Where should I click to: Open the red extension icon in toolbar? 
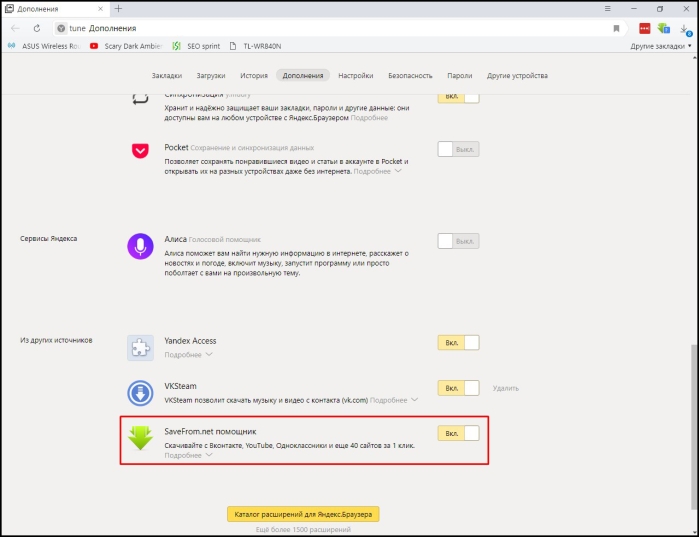pyautogui.click(x=645, y=29)
